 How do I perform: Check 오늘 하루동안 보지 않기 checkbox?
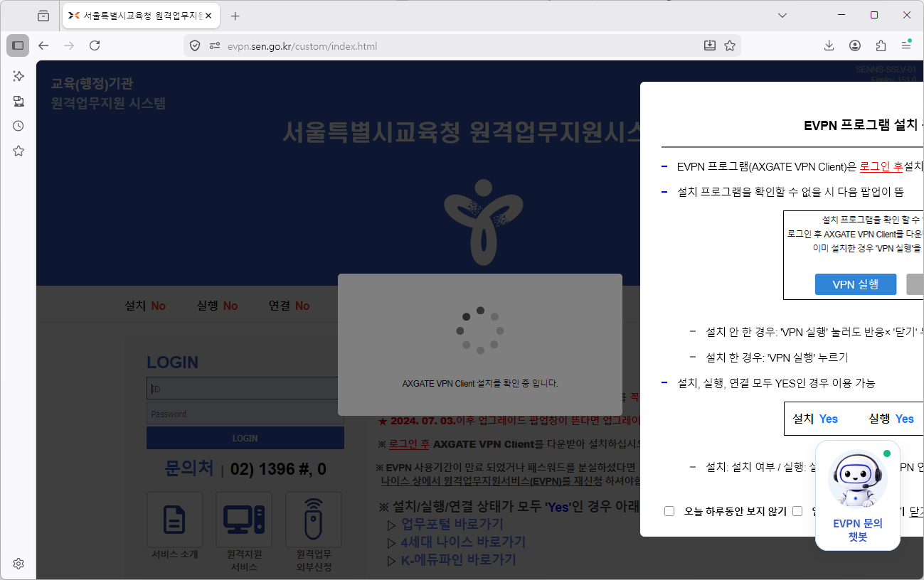coord(669,511)
